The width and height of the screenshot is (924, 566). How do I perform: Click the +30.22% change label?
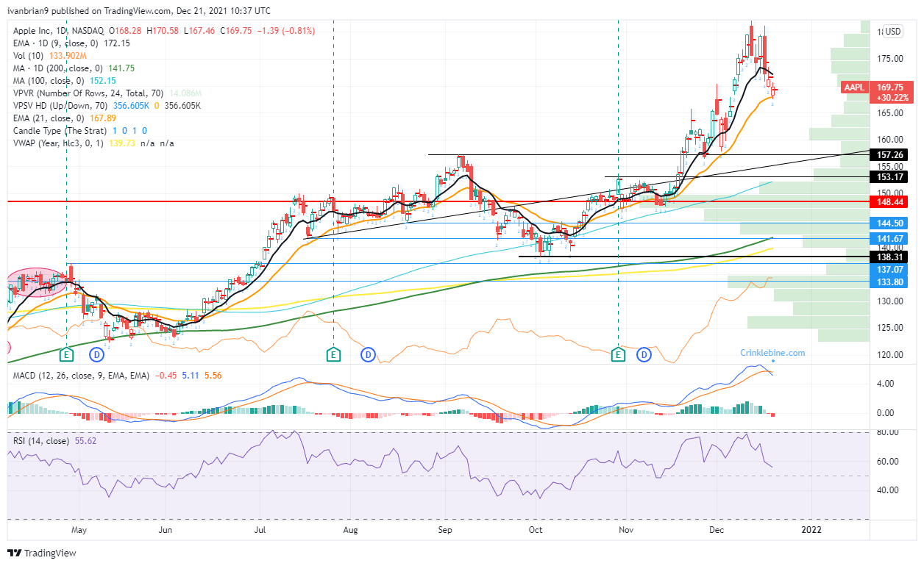[891, 98]
